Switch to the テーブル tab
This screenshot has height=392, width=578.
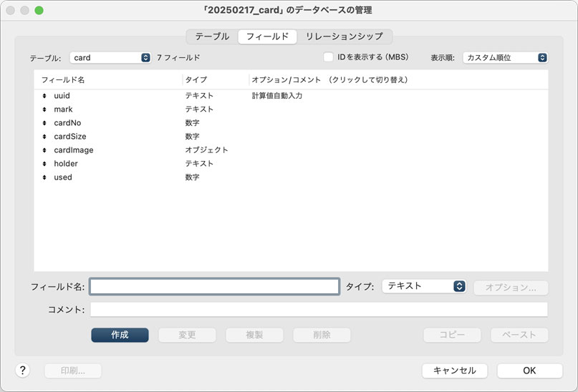coord(212,36)
